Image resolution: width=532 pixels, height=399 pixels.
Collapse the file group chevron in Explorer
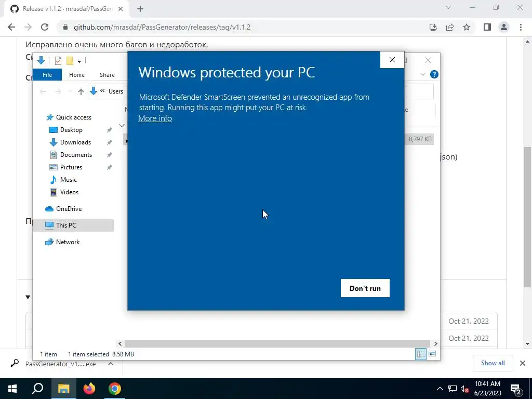(x=122, y=125)
